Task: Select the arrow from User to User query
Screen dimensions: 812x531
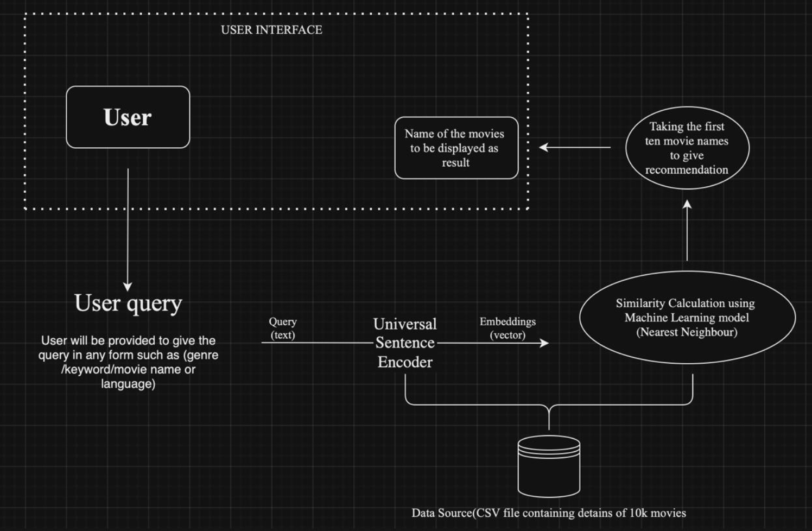Action: [x=128, y=228]
